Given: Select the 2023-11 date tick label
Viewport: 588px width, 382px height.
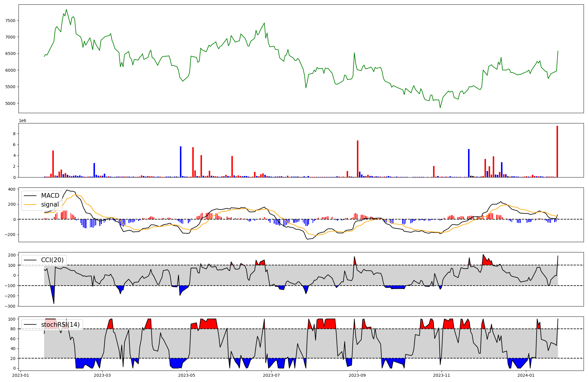Looking at the screenshot, I should coord(442,375).
